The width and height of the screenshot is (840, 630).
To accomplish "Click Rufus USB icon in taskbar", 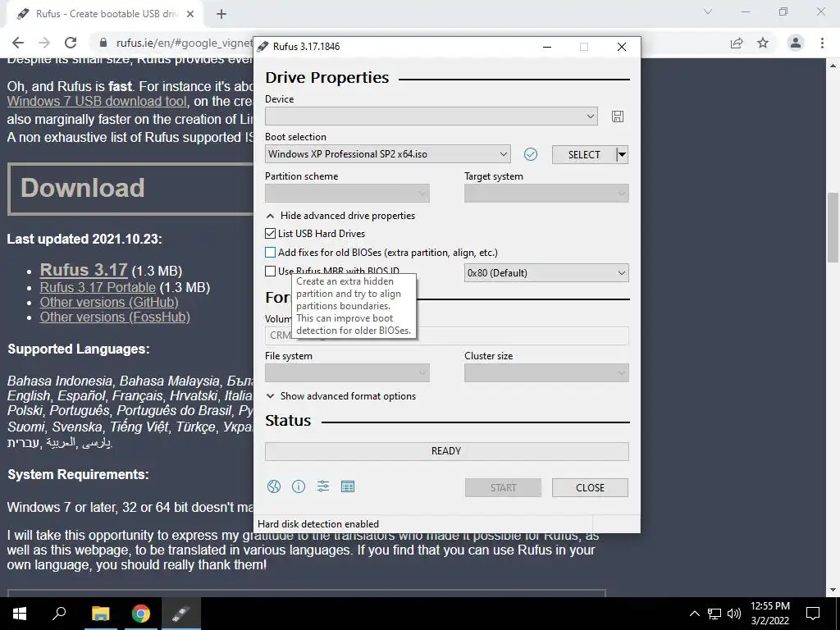I will tap(181, 614).
